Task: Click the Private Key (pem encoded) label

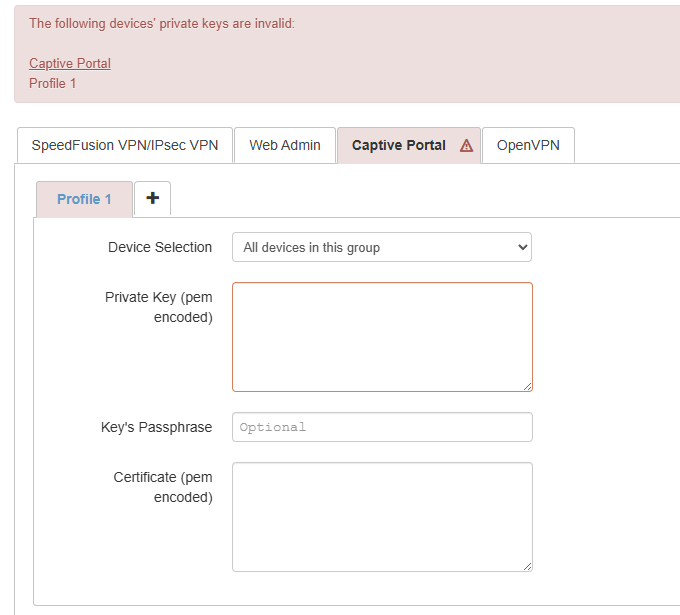Action: pyautogui.click(x=159, y=307)
